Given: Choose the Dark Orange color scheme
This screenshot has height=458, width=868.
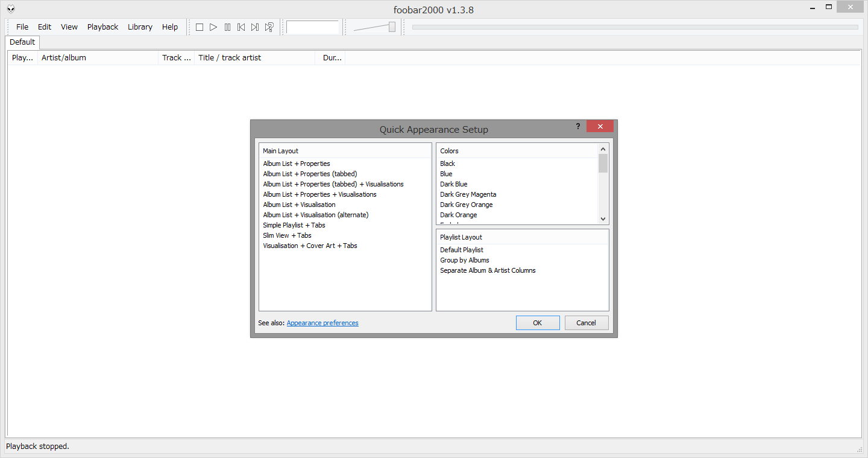Looking at the screenshot, I should pyautogui.click(x=458, y=215).
